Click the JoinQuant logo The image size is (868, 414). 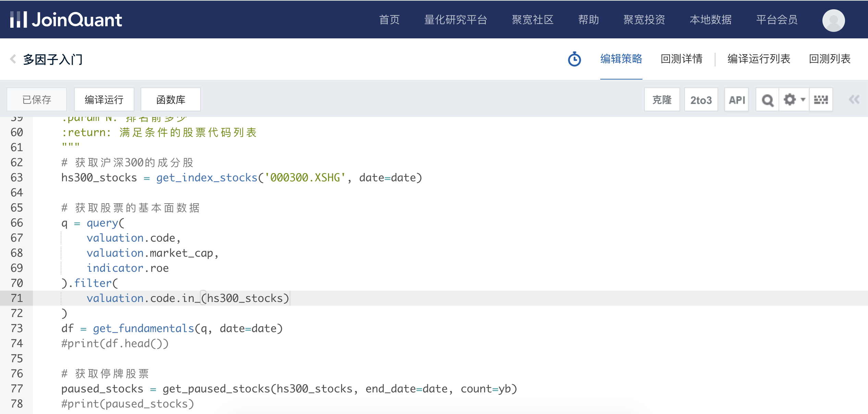pos(66,20)
